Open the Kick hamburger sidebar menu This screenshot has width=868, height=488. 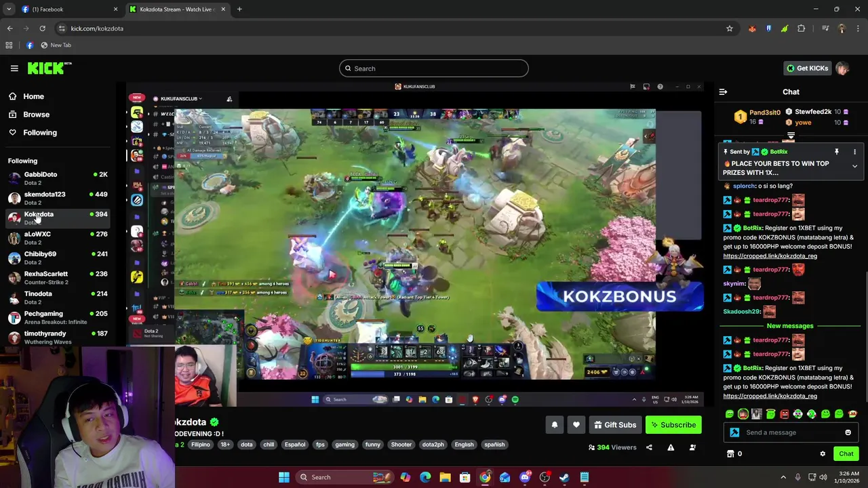coord(14,68)
